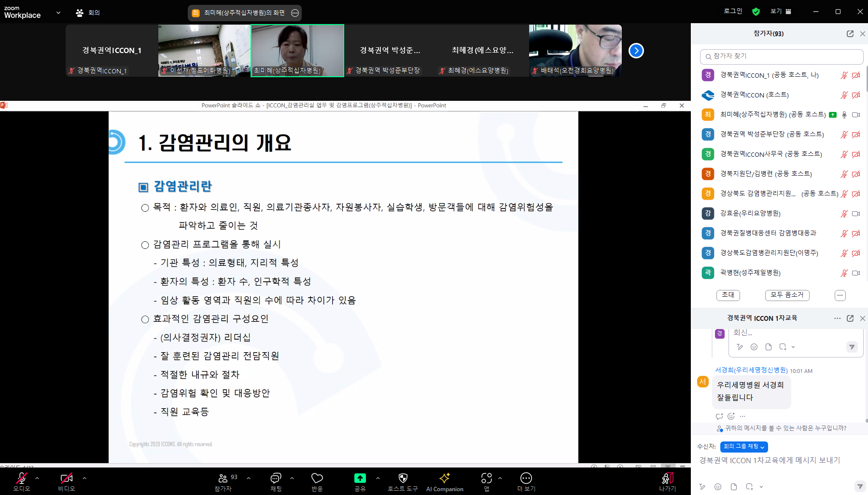Expand the arrow next to 채팅
Image resolution: width=868 pixels, height=495 pixels.
(x=292, y=478)
